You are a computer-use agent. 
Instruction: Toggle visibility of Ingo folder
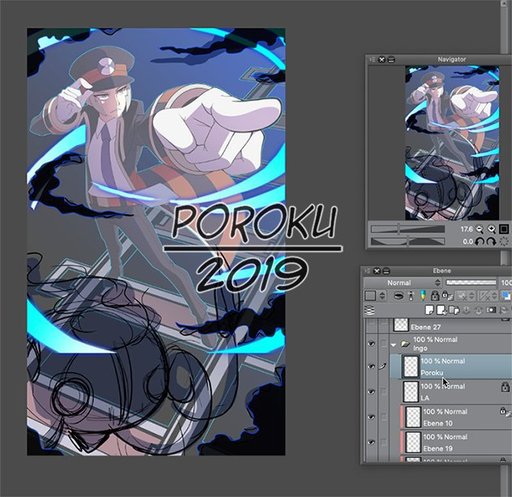click(x=371, y=344)
